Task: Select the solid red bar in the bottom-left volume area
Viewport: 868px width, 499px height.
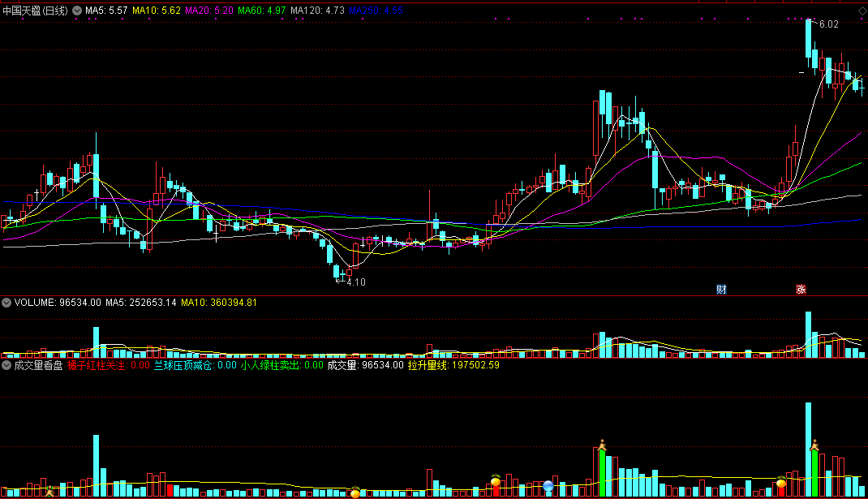Action: pos(170,491)
